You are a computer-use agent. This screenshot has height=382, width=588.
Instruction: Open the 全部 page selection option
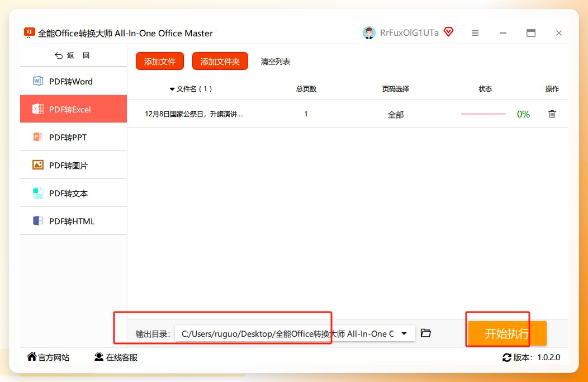coord(396,115)
